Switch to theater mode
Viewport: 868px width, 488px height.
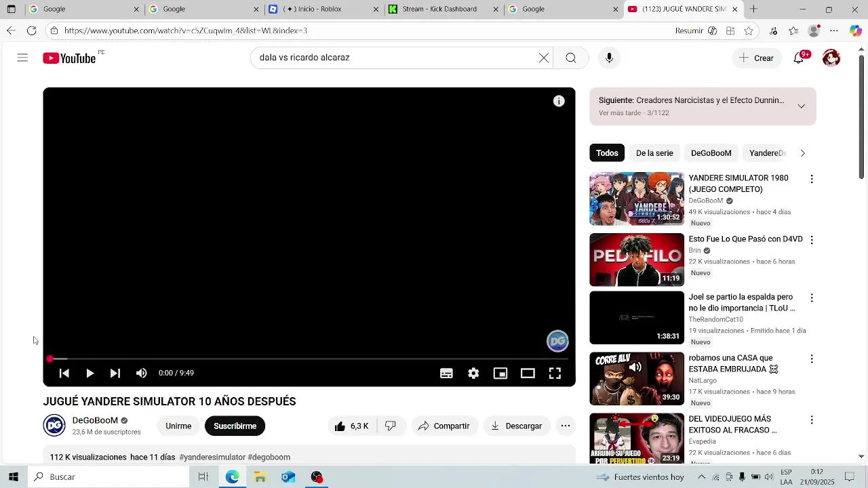point(528,373)
